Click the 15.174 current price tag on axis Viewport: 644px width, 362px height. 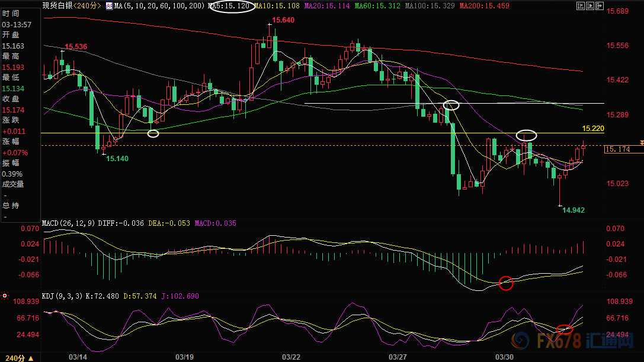click(624, 149)
